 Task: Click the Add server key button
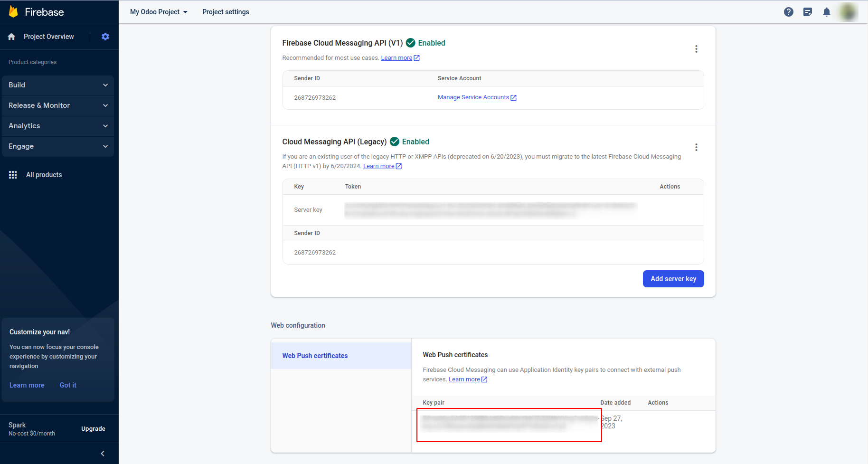coord(673,279)
